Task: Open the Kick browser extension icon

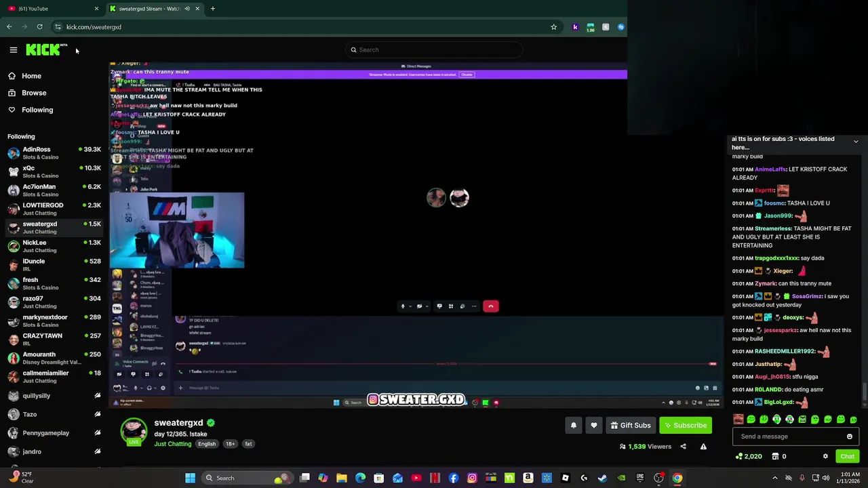Action: (x=575, y=27)
